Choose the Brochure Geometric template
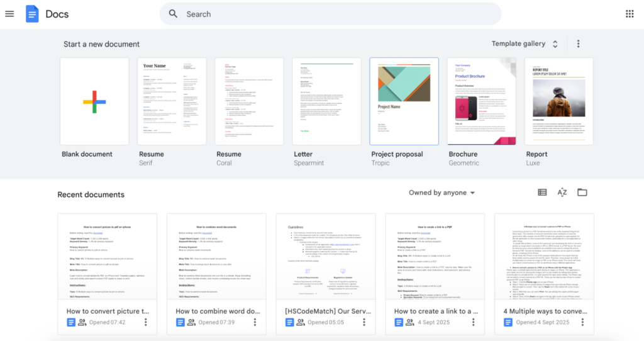Screen dimensions: 644x341 pos(481,101)
